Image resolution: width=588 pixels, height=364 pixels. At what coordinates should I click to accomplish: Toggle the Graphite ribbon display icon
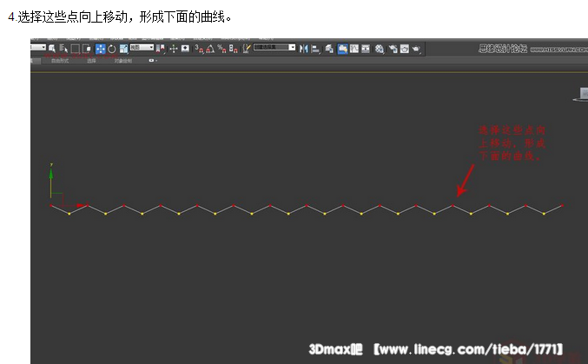(343, 49)
